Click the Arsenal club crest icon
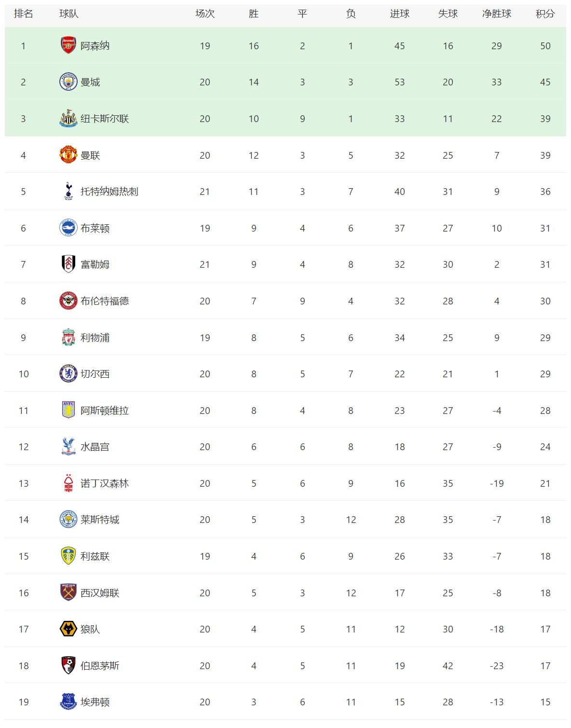 (68, 45)
